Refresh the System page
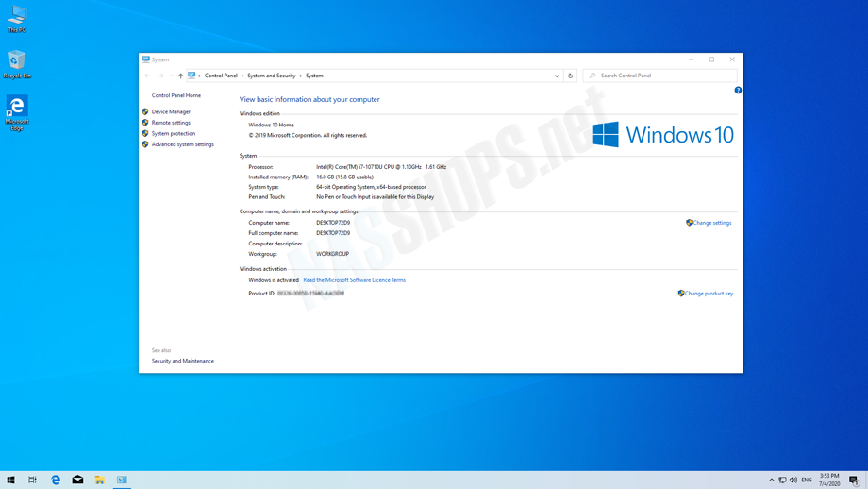This screenshot has width=868, height=489. pos(570,76)
